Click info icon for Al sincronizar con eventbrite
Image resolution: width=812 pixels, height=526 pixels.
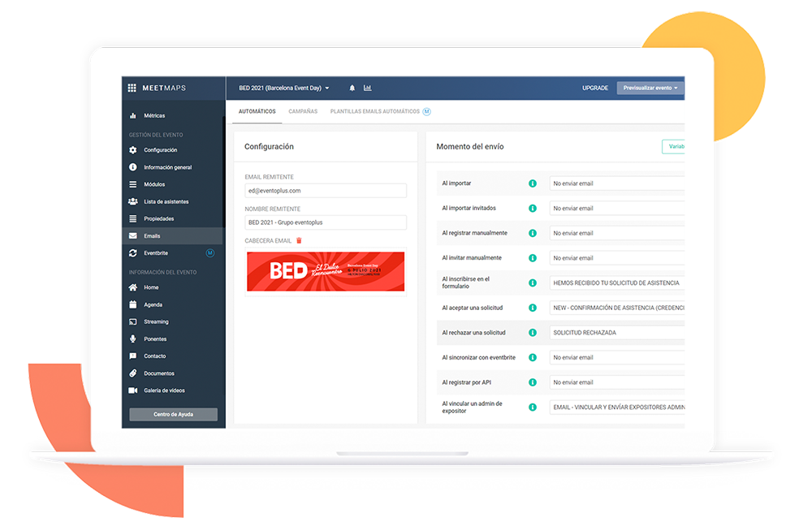(533, 357)
